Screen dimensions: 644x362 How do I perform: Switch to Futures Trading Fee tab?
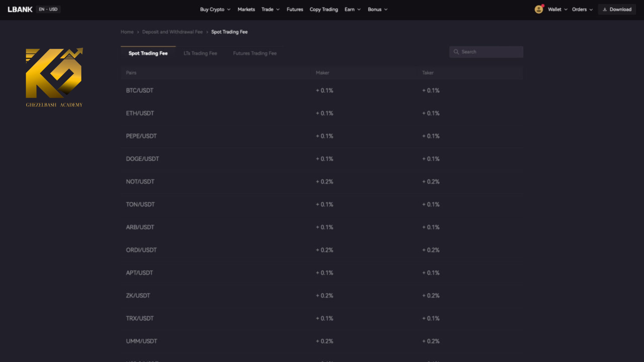[x=254, y=53]
